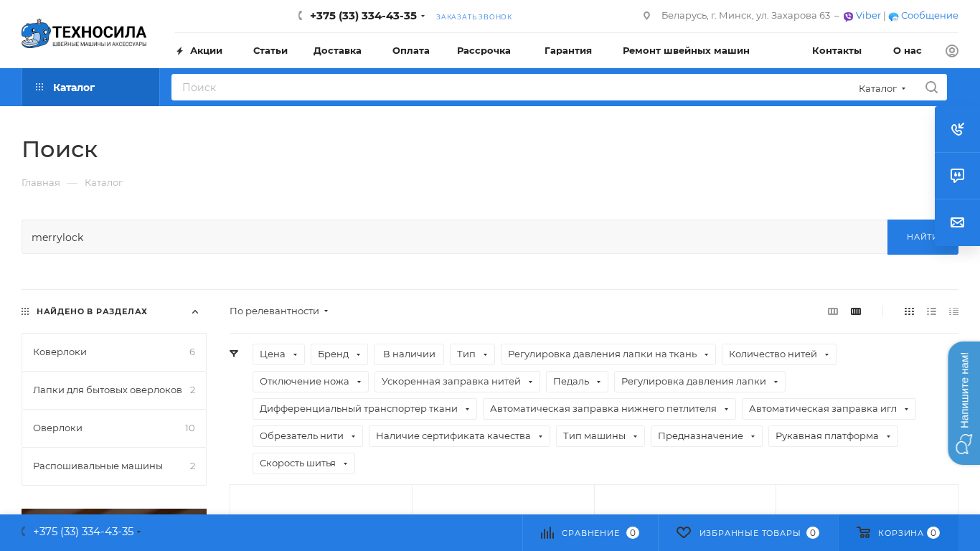980x551 pixels.
Task: Open the 'Статьи' menu item
Action: [270, 51]
